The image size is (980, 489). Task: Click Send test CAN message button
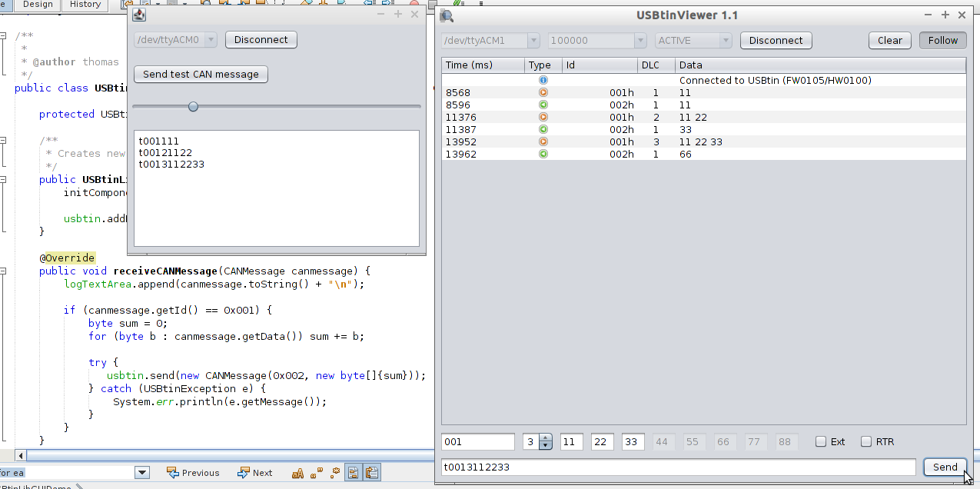(201, 75)
